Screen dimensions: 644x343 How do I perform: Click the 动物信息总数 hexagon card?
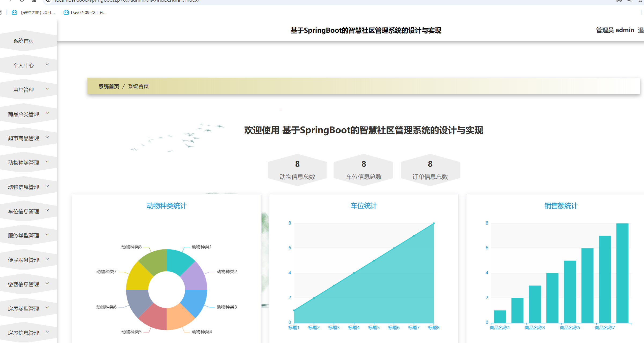(297, 170)
